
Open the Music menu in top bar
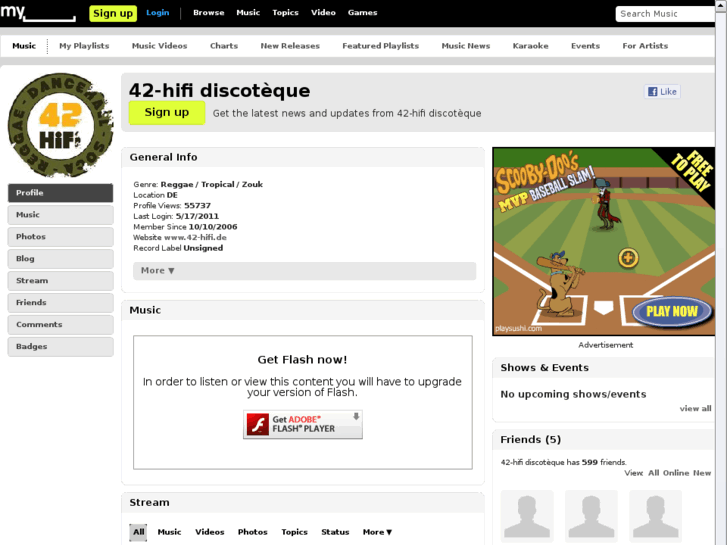pos(248,13)
